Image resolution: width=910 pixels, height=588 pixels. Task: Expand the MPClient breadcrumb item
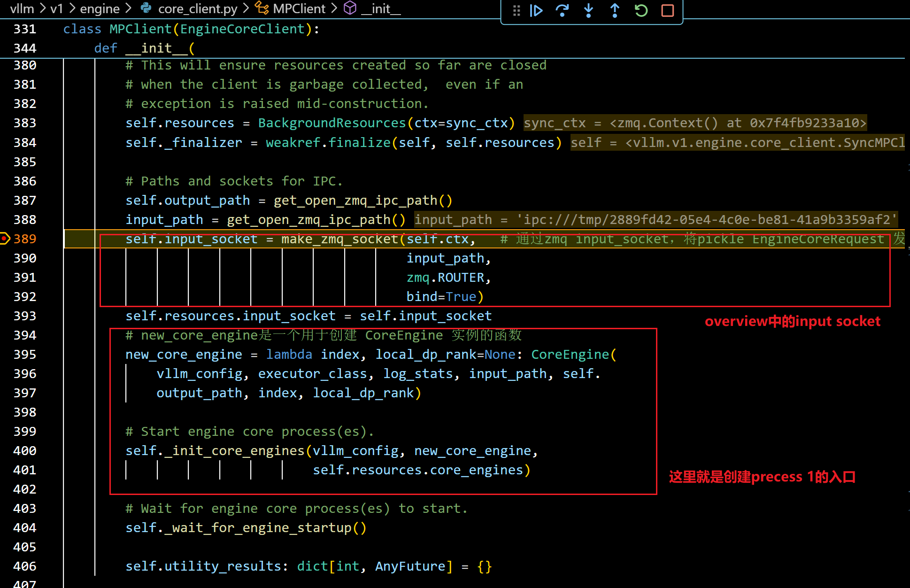(299, 8)
